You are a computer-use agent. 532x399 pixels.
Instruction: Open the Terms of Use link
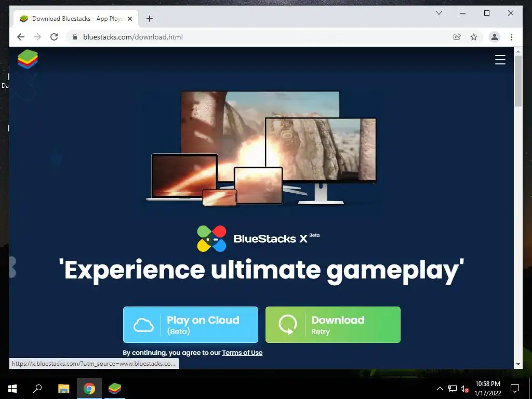tap(242, 353)
